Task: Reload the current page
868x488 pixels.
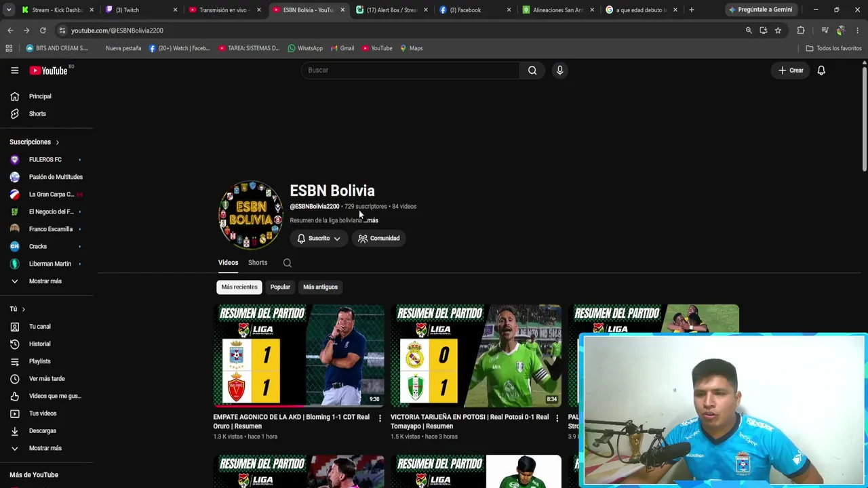Action: click(x=43, y=30)
